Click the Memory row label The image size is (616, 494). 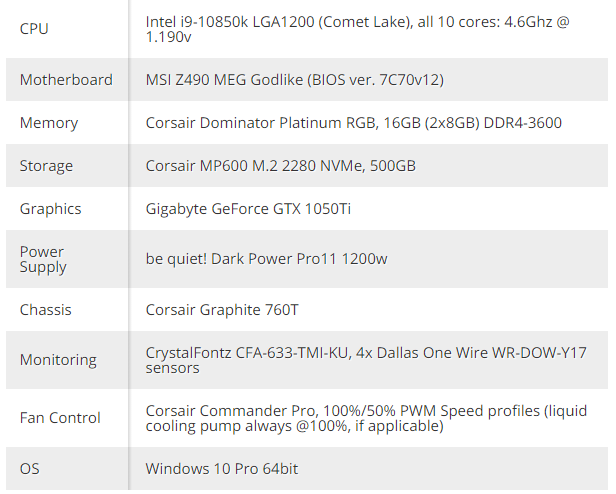49,123
